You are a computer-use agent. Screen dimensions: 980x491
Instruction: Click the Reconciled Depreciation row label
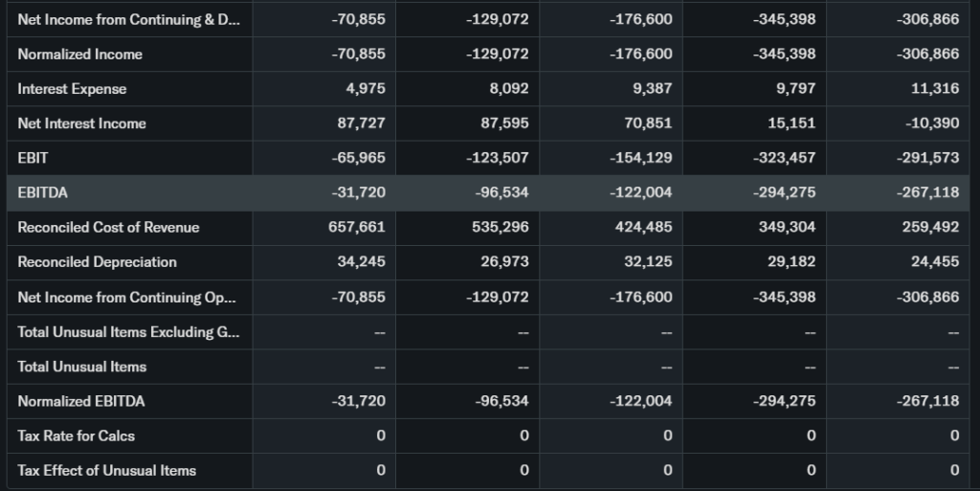click(97, 261)
